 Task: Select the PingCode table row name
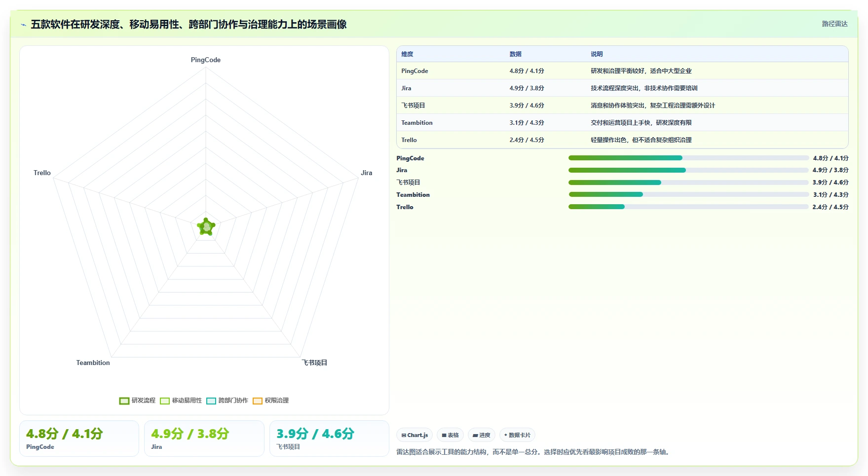[x=415, y=71]
